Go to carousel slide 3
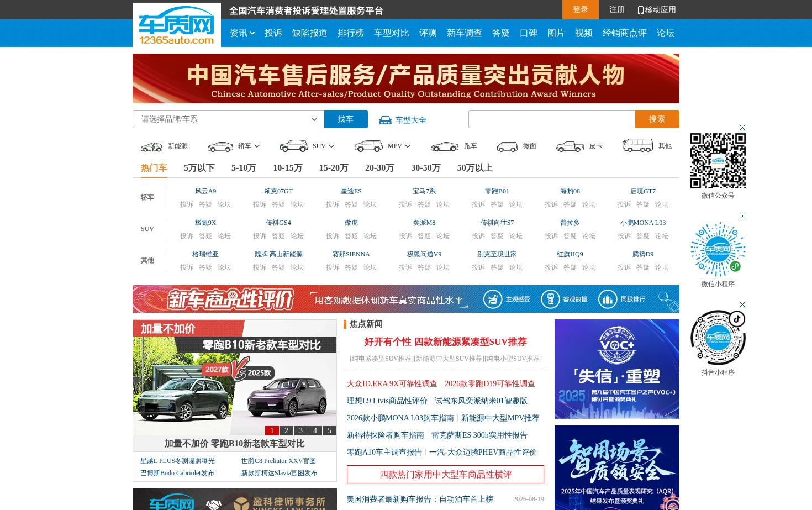This screenshot has height=510, width=812. 300,430
